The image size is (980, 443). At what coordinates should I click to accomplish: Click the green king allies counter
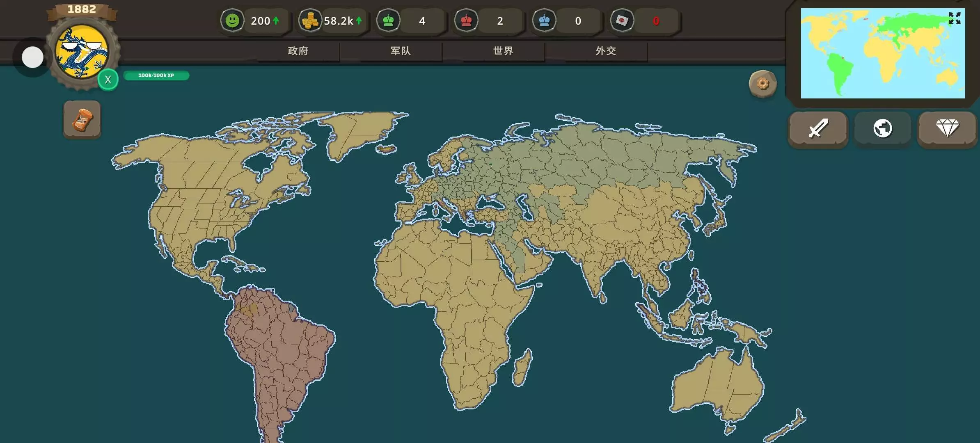(388, 21)
